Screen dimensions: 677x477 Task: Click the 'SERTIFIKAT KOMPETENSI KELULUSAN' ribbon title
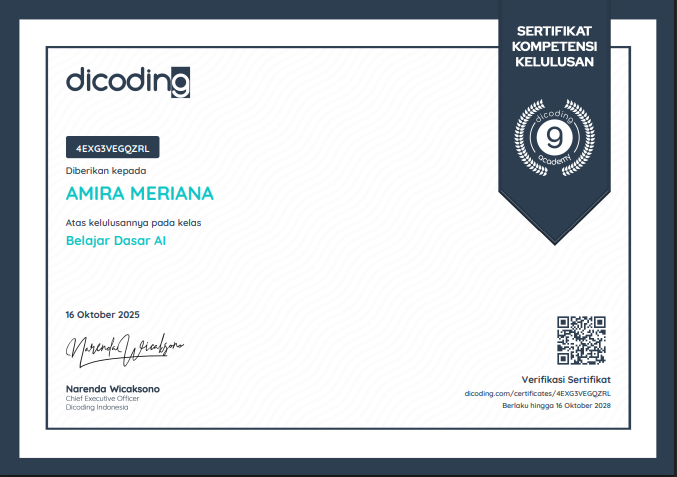[x=553, y=47]
